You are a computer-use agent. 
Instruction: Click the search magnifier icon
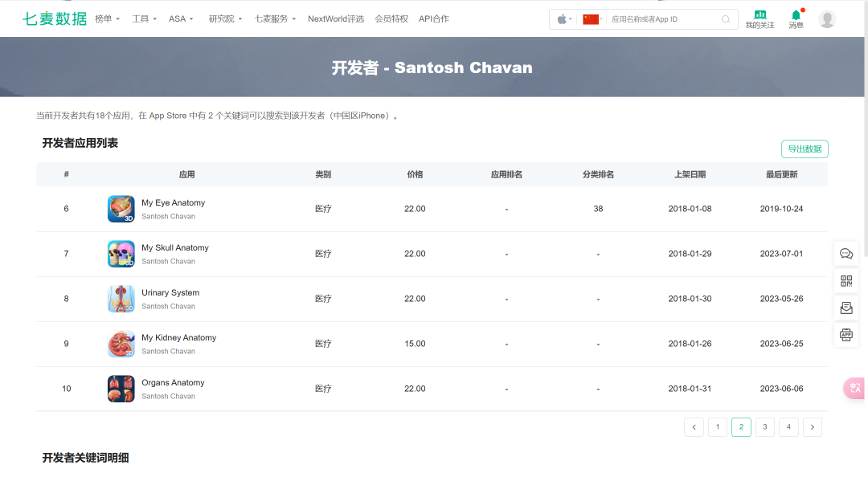pos(726,19)
